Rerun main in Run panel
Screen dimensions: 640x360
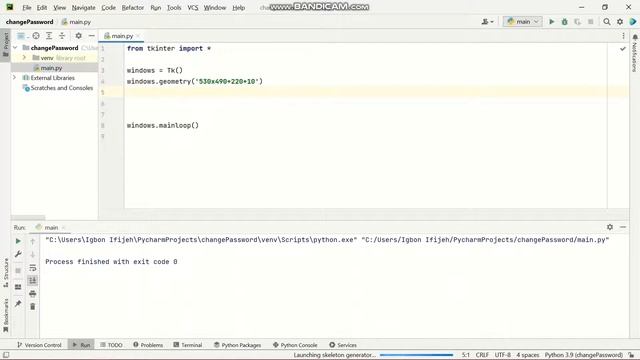pos(18,241)
